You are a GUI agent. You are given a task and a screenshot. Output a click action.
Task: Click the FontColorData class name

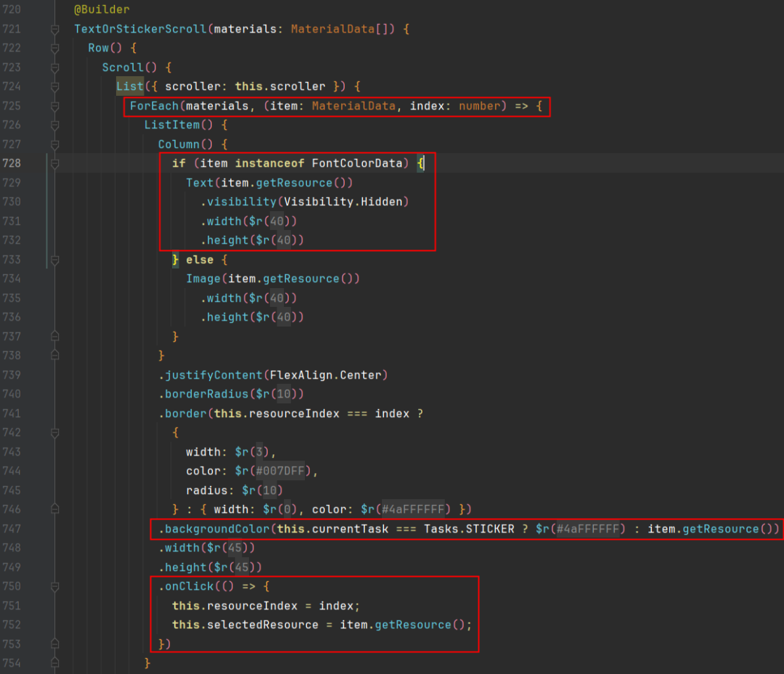pyautogui.click(x=357, y=163)
